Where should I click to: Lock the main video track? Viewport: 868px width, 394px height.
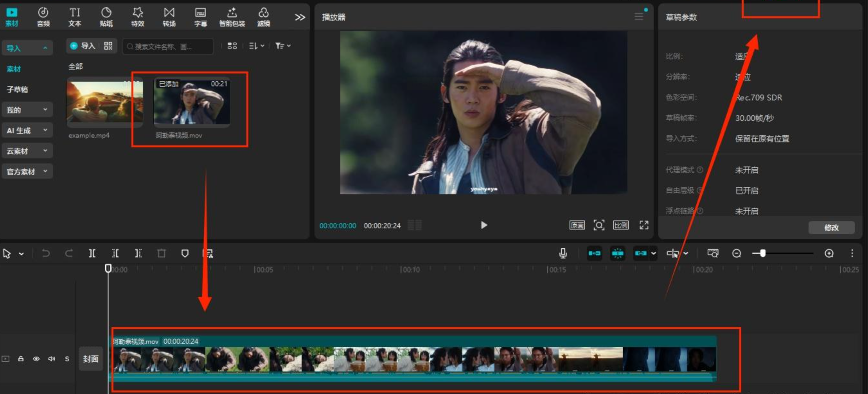point(21,359)
